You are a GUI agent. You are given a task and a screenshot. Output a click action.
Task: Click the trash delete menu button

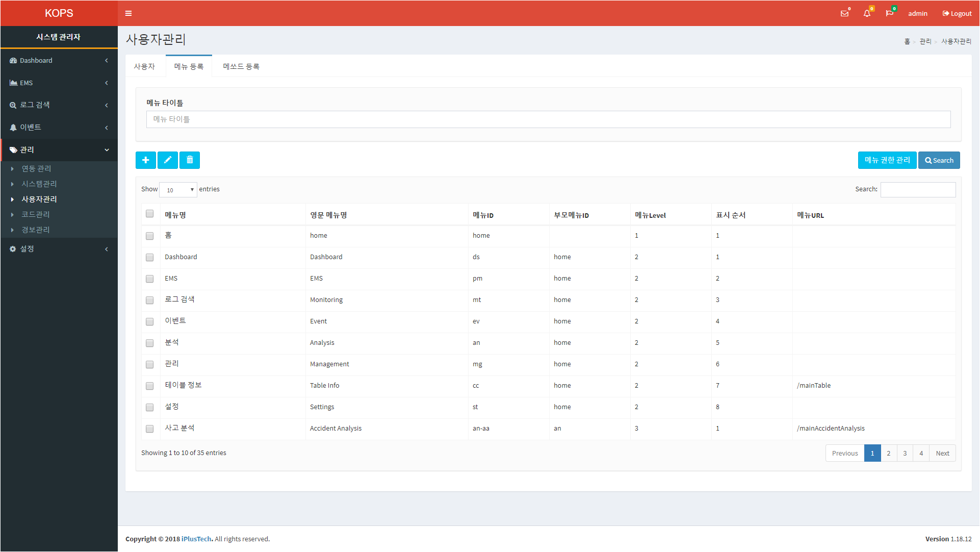[x=190, y=160]
